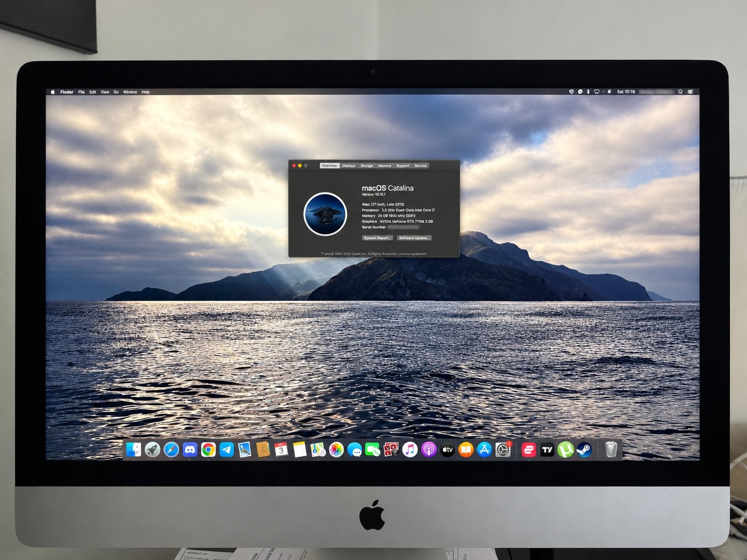Switch to the Service tab
The image size is (747, 560).
click(420, 166)
